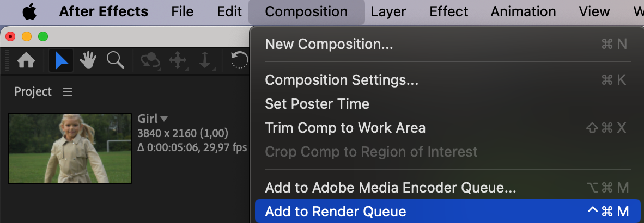Choose New Composition from the menu
The width and height of the screenshot is (644, 223).
click(329, 44)
